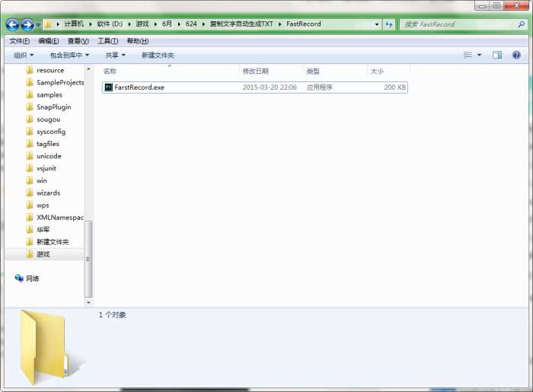Screen dimensions: 533x392
Task: Click the change view icon
Action: pyautogui.click(x=468, y=55)
